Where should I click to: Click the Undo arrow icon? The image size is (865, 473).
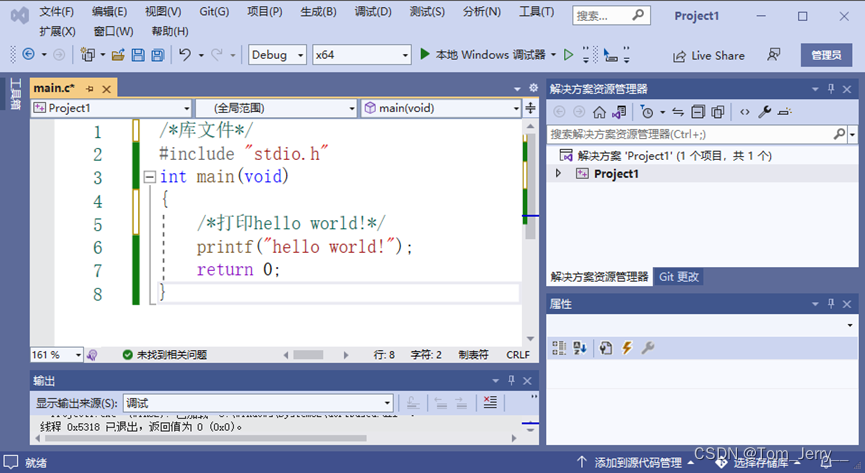point(185,54)
